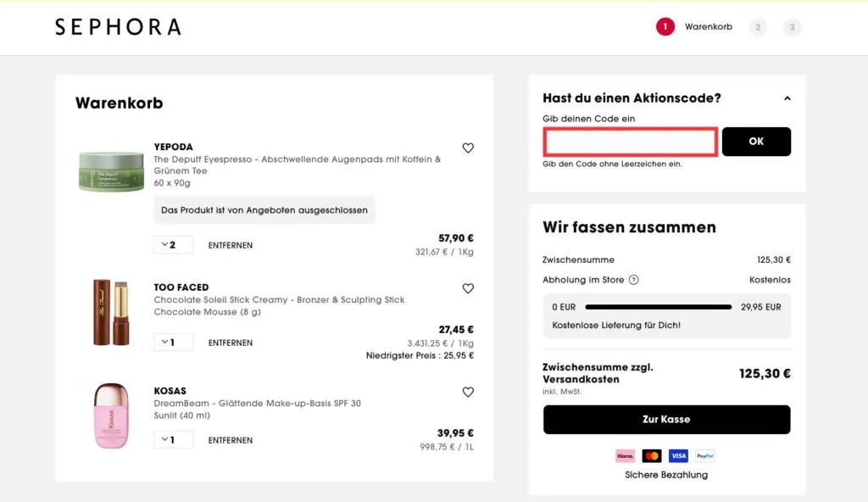Open the quantity dropdown for YEPODA pads

(x=173, y=244)
